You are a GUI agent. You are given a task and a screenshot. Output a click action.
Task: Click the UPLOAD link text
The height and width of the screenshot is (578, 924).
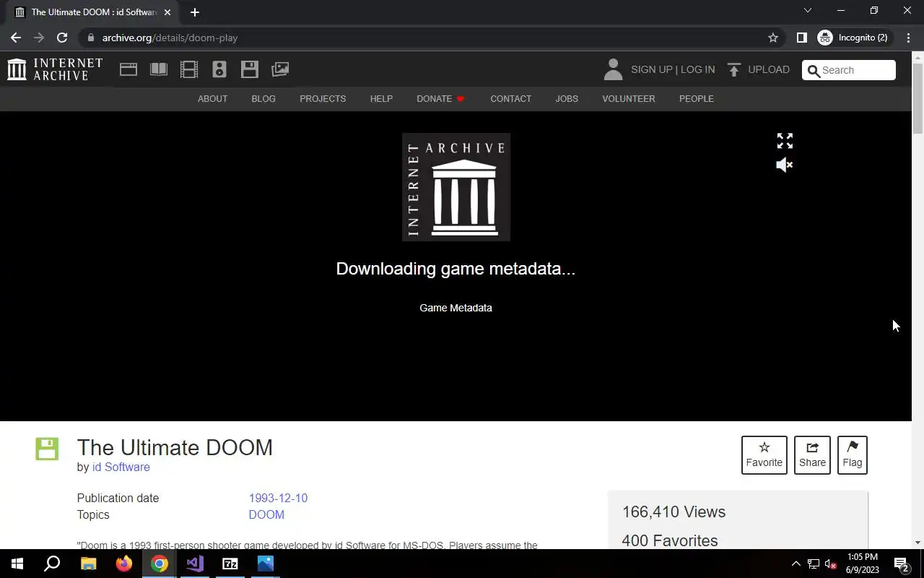coord(769,69)
